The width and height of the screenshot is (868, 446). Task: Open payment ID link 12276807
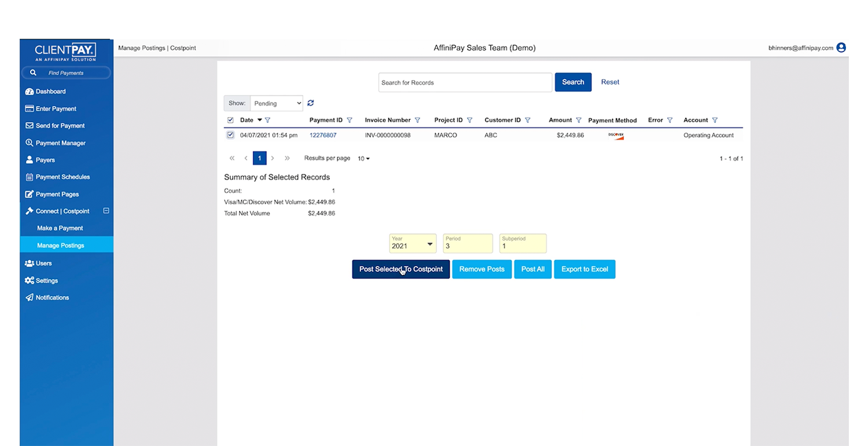[x=323, y=136]
